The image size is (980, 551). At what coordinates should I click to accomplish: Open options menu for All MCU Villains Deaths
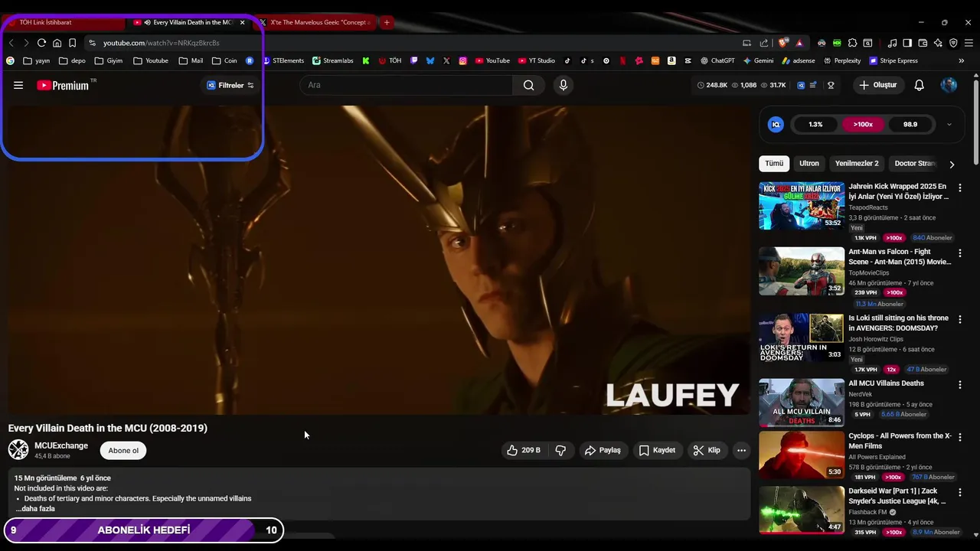[959, 384]
